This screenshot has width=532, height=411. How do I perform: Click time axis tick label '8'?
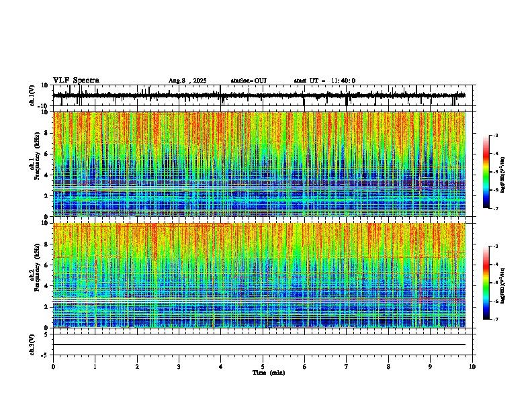388,367
